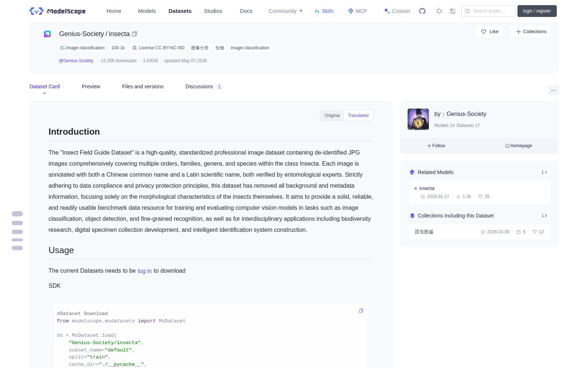This screenshot has height=368, width=588.
Task: Click 'updated May 07,2026' text
Action: pyautogui.click(x=185, y=61)
